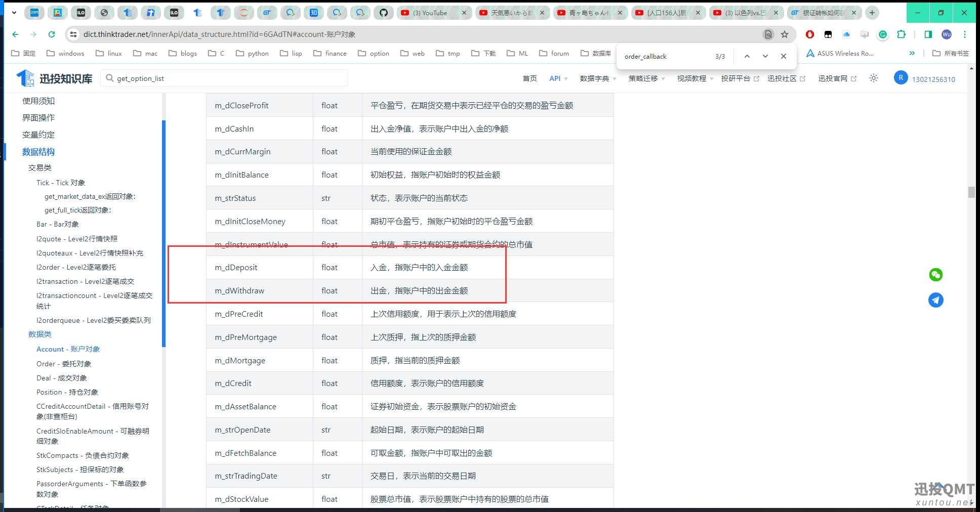Bookmark this page with the star icon

[x=785, y=34]
